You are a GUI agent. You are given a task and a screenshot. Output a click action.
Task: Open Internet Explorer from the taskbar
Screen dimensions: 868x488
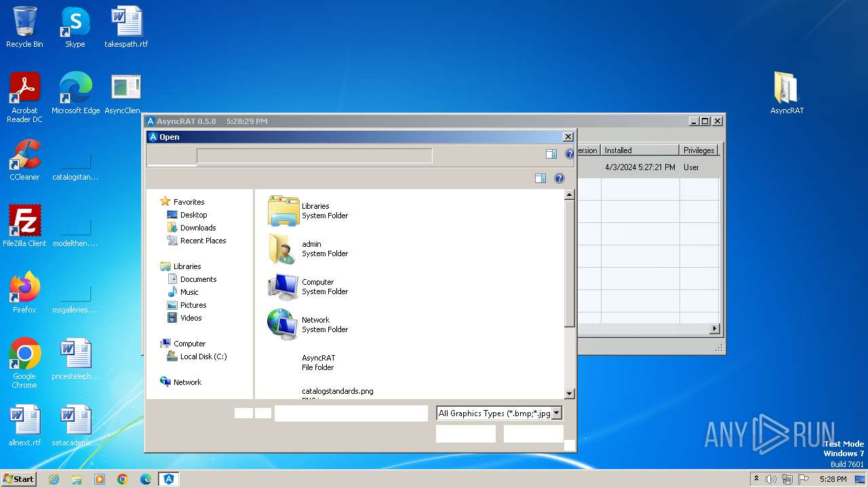point(54,479)
